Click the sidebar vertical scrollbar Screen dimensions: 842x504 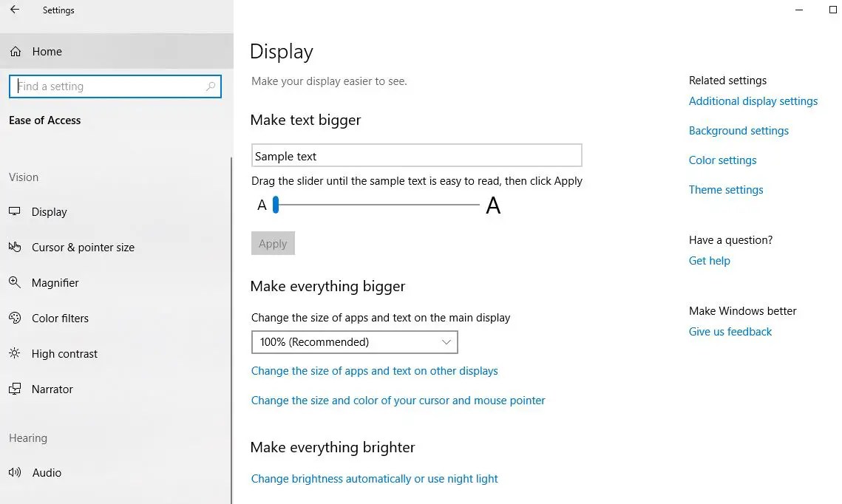(x=231, y=330)
